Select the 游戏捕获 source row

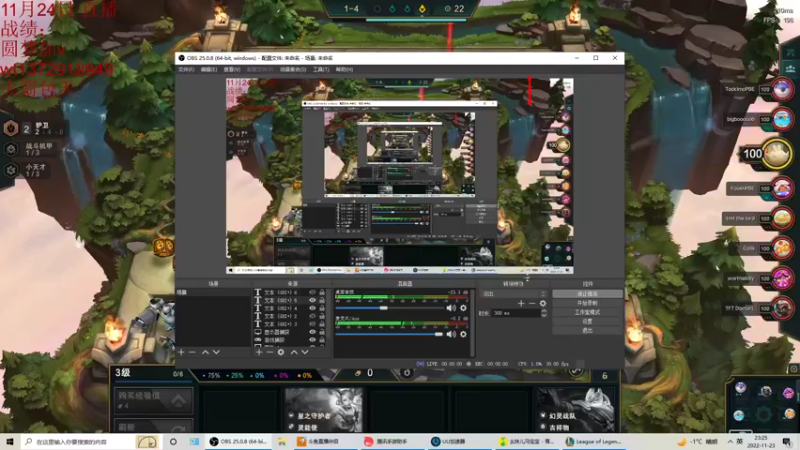click(290, 340)
